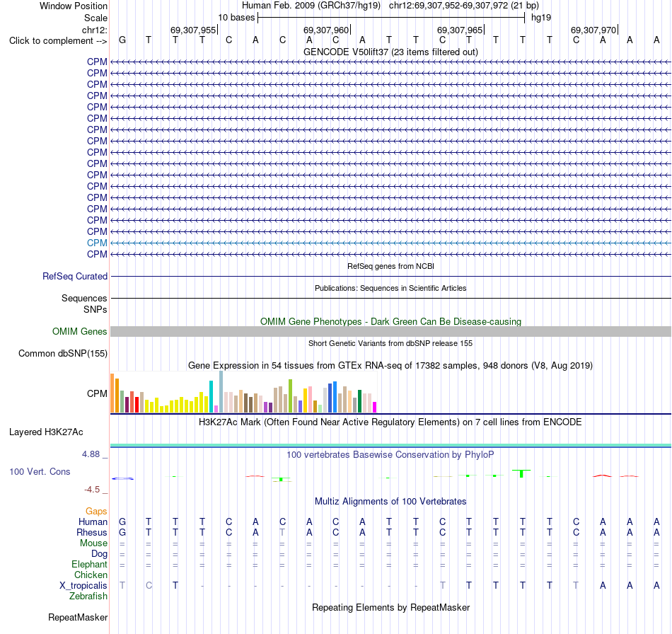Click the bright red bar in GTEx chart
672x634 pixels.
click(x=137, y=405)
